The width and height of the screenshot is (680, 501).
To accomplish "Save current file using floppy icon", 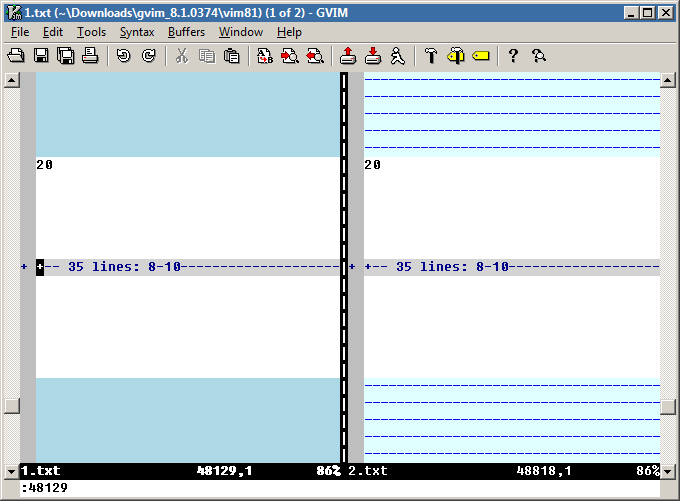I will [41, 56].
